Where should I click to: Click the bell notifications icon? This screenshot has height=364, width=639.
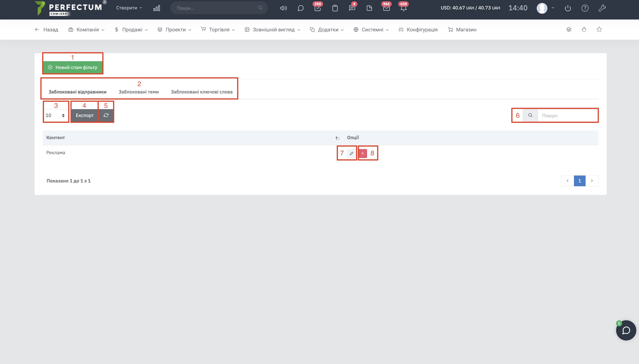coord(403,8)
